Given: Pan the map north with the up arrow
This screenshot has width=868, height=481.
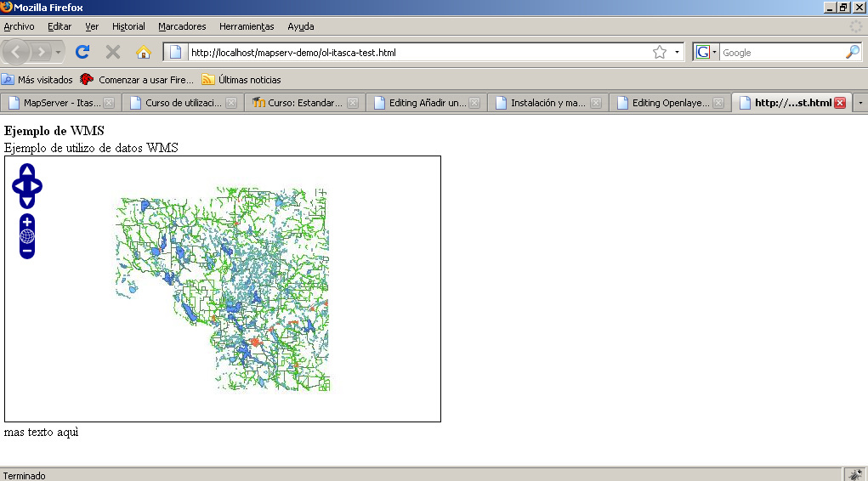Looking at the screenshot, I should [x=27, y=172].
